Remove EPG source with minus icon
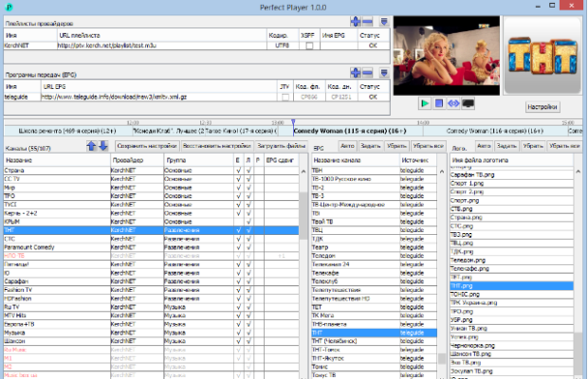The image size is (588, 379). click(x=368, y=73)
